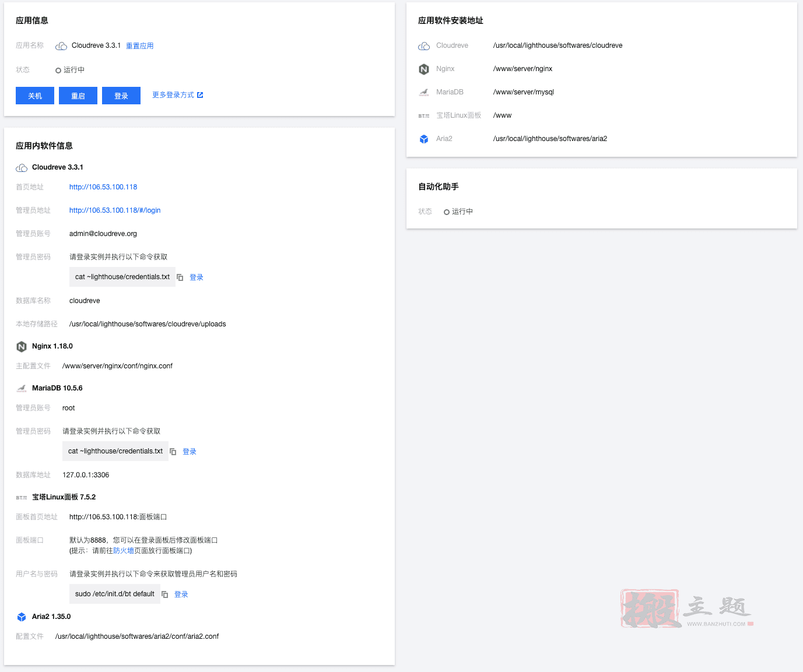
Task: Click Nginx icon beside Nginx 1.18.0 heading
Action: coord(22,347)
